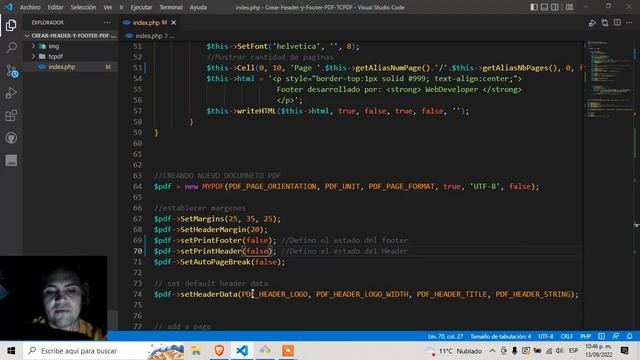This screenshot has height=360, width=640.
Task: Click Lín. 70, col. 27 status entry
Action: click(x=445, y=336)
